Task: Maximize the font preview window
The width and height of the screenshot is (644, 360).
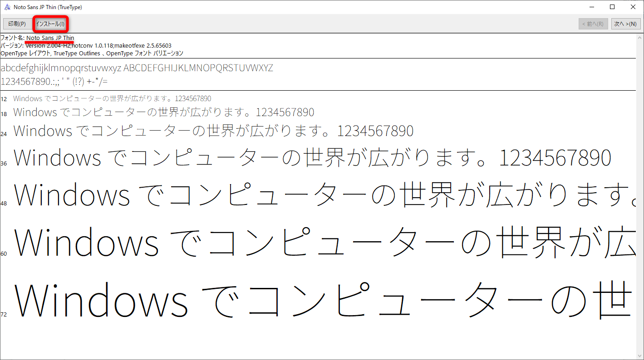Action: coord(612,7)
